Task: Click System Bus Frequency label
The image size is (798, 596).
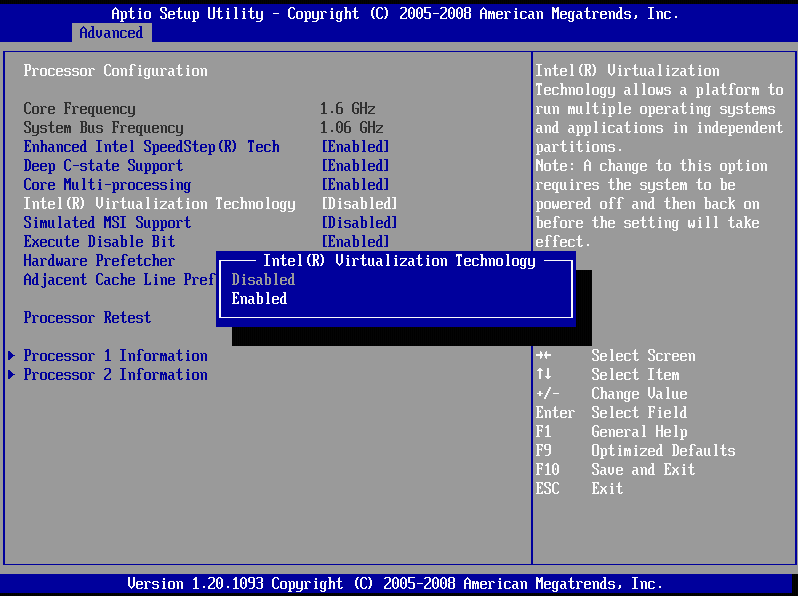Action: coord(103,128)
